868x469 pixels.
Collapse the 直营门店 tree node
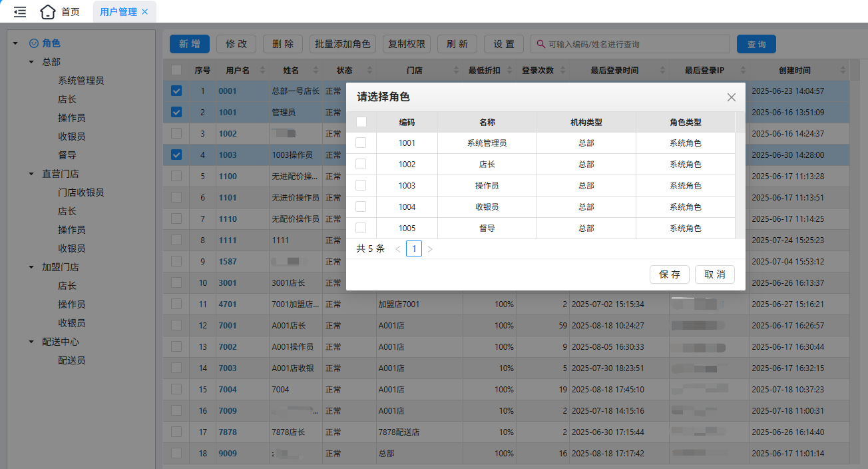point(31,174)
